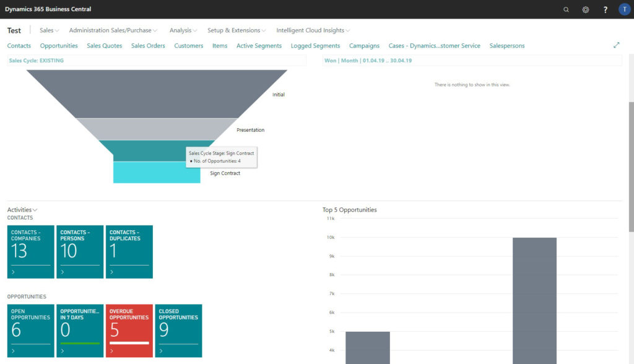Select the dark teal funnel segment
634x364 pixels.
(157, 151)
